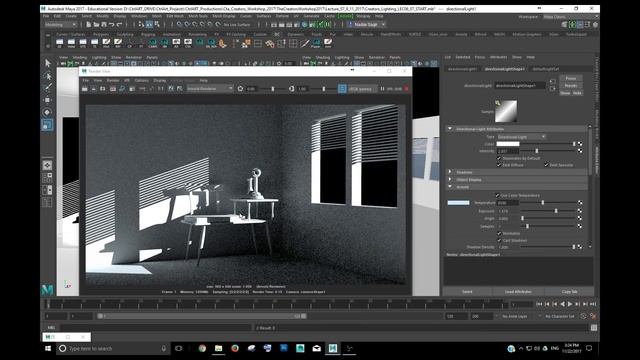Viewport: 640px width, 360px height.
Task: Open Script Editor icon at bottom right
Action: point(594,328)
